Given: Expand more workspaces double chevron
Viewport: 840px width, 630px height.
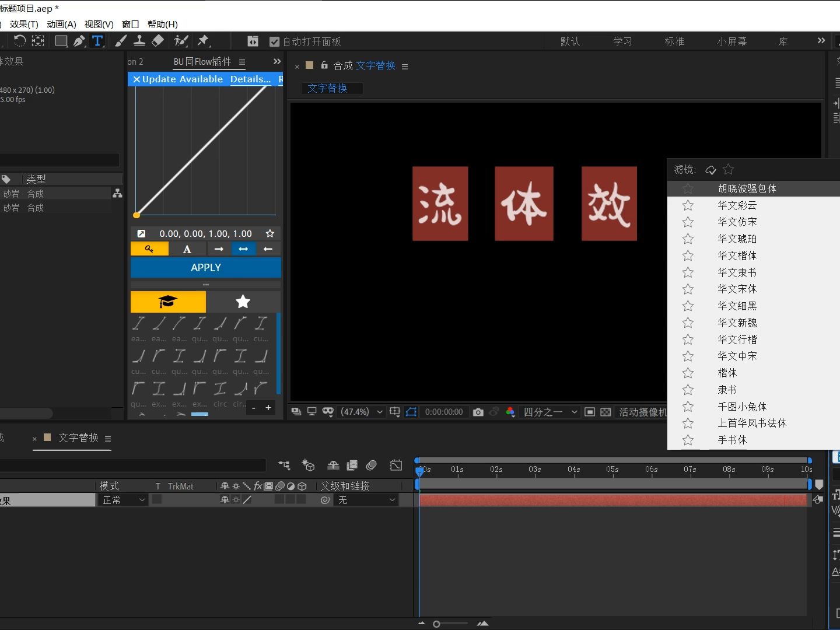Looking at the screenshot, I should pos(821,40).
